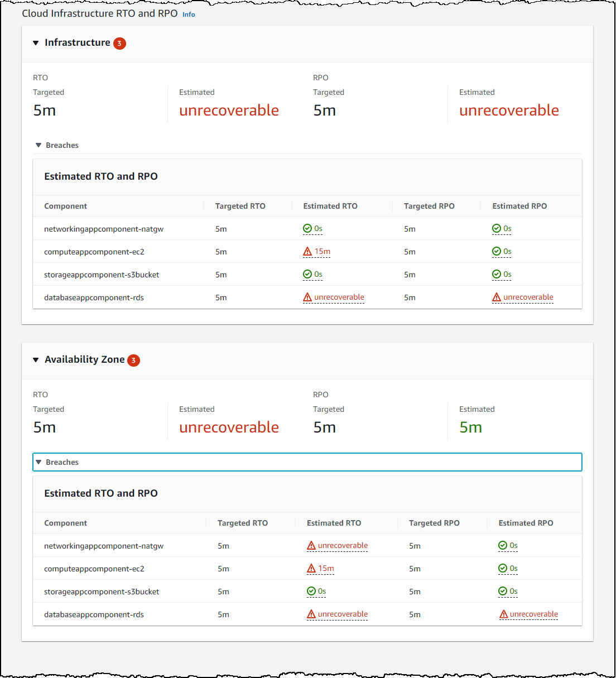Click the red badge showing 3 on Availability Zone header
The height and width of the screenshot is (678, 616).
pos(133,360)
